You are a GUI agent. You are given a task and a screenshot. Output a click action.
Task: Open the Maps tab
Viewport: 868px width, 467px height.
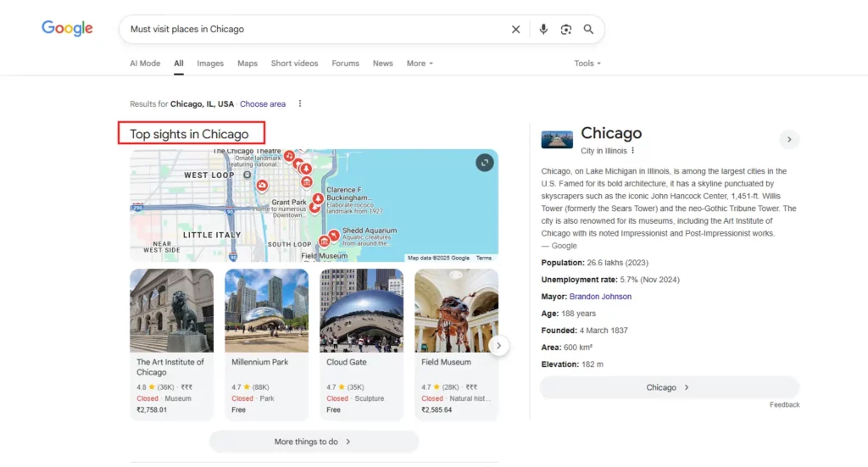tap(248, 63)
